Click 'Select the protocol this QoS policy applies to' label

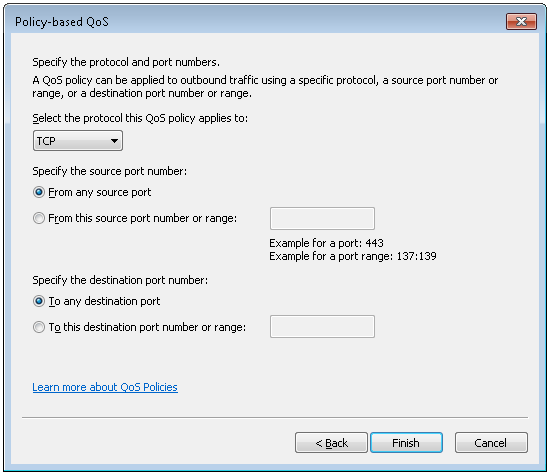click(x=140, y=118)
